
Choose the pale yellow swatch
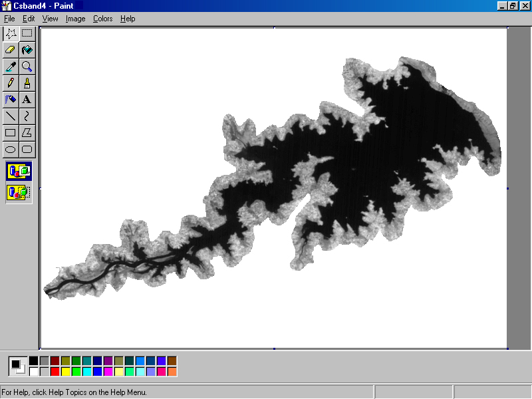119,372
